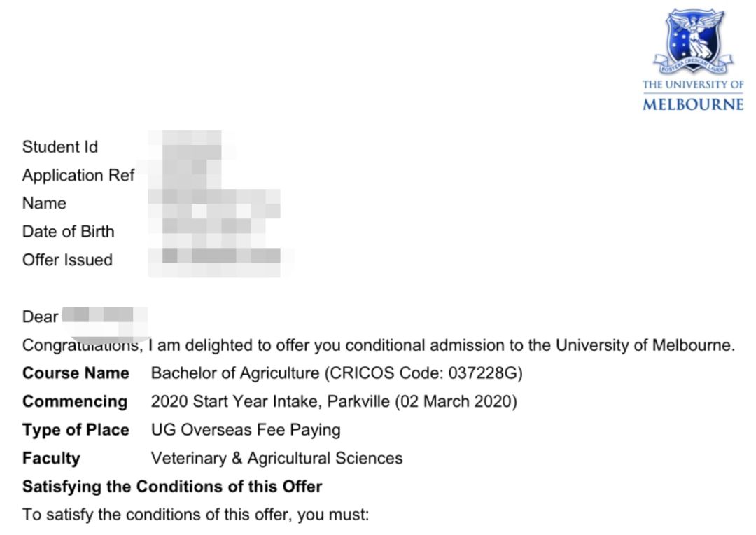Click 'Satisfying the Conditions of this Offer' heading
The image size is (756, 535).
(x=172, y=486)
